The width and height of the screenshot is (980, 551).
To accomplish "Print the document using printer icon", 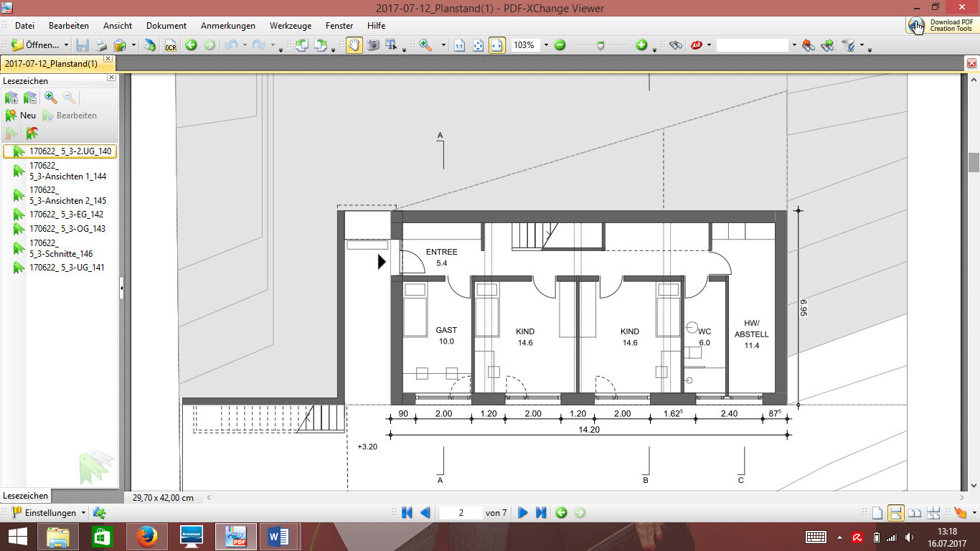I will click(101, 45).
